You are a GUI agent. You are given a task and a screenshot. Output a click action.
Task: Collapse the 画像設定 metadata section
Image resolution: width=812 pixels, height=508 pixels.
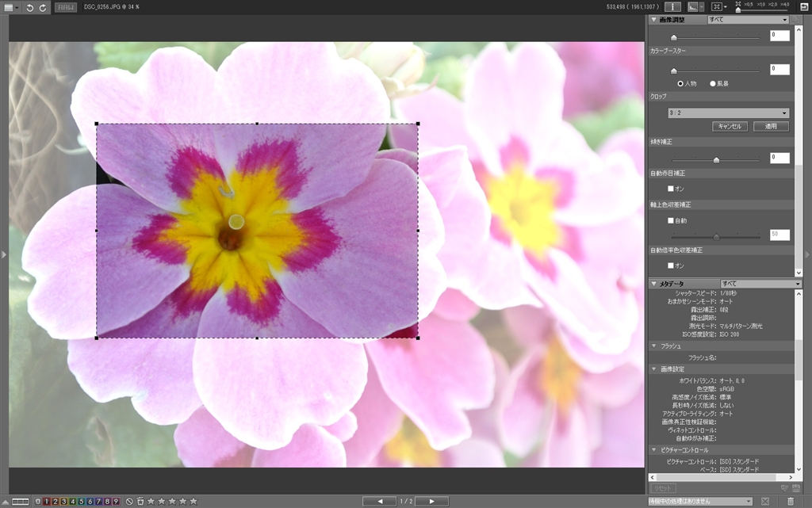click(x=653, y=369)
